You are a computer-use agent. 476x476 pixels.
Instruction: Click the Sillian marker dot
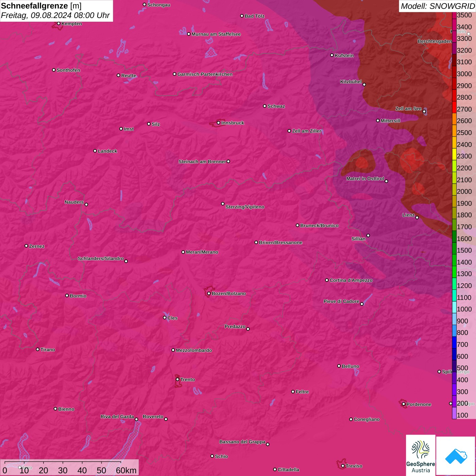368,235
